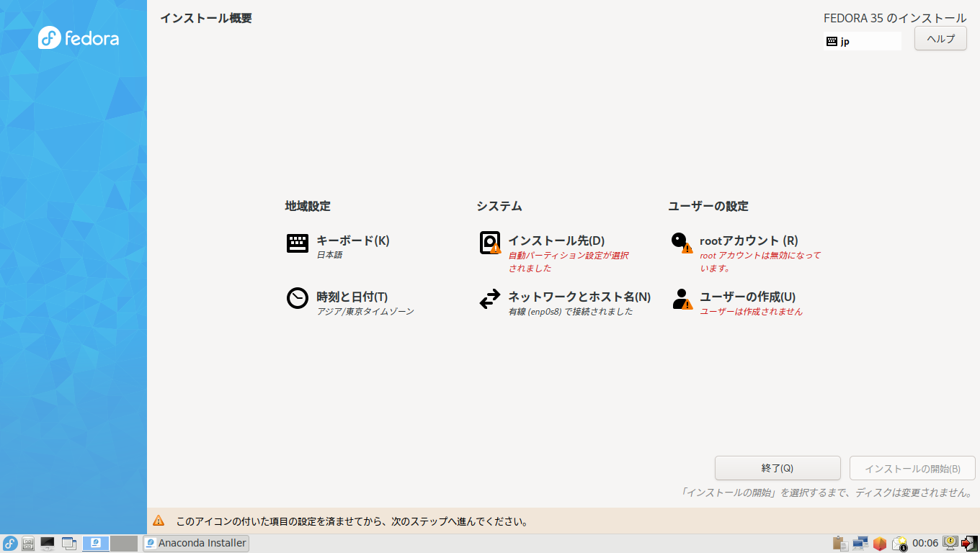The width and height of the screenshot is (980, 553).
Task: Open the rootアカウント (R) key icon
Action: coord(682,243)
